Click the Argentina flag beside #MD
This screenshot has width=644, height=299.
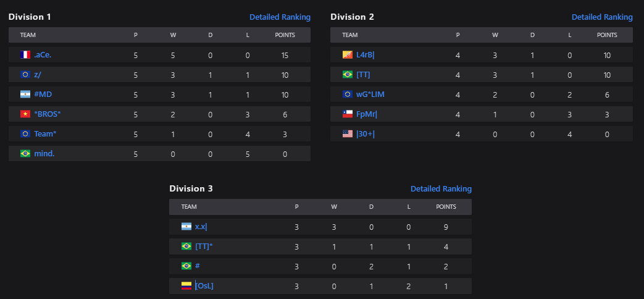pos(25,95)
